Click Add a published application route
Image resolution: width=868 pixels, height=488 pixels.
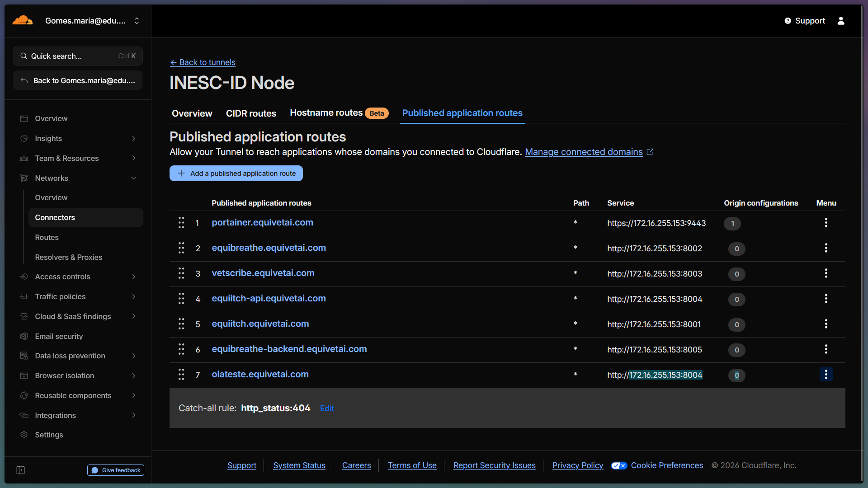236,174
